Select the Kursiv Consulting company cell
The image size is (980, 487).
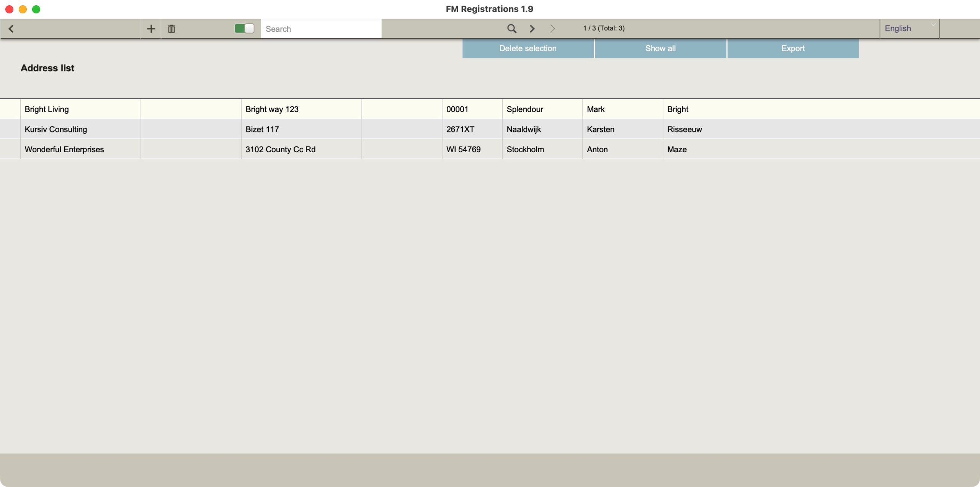coord(56,129)
